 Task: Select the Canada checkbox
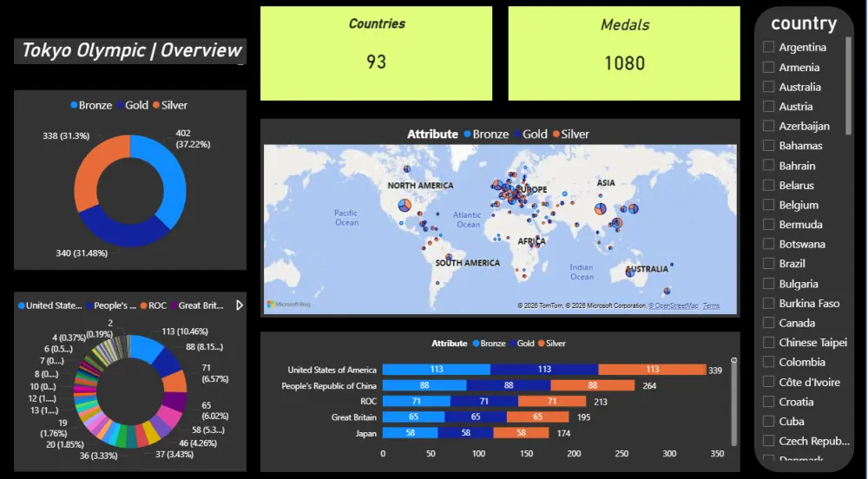tap(768, 323)
